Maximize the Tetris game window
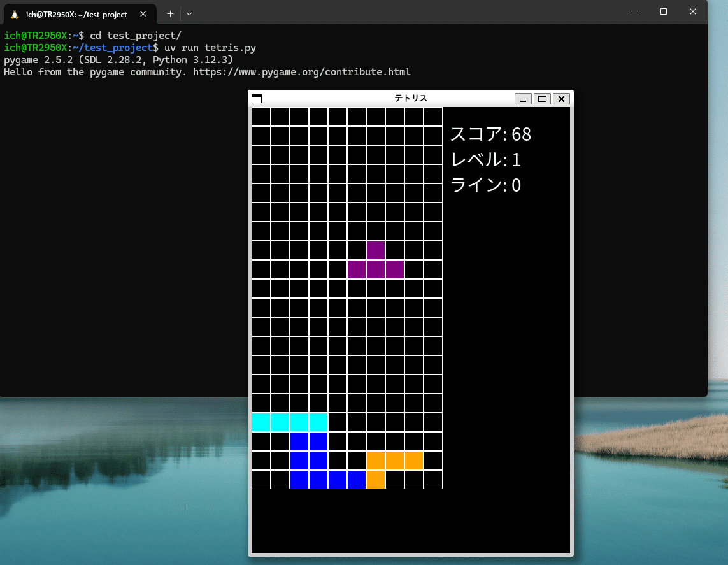The width and height of the screenshot is (728, 565). click(x=542, y=99)
